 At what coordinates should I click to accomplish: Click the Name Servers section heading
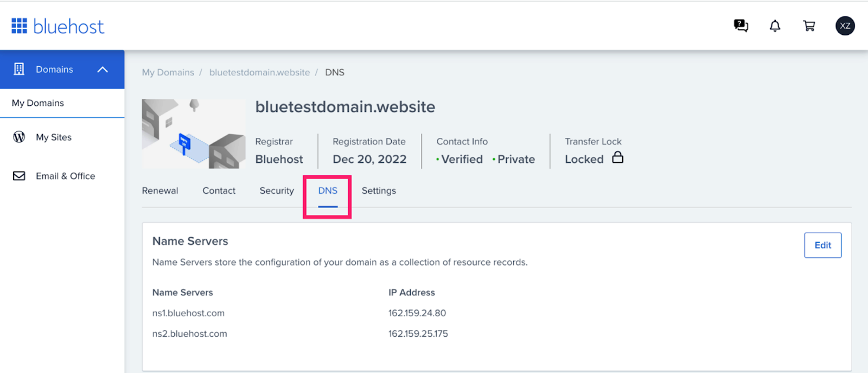[190, 241]
